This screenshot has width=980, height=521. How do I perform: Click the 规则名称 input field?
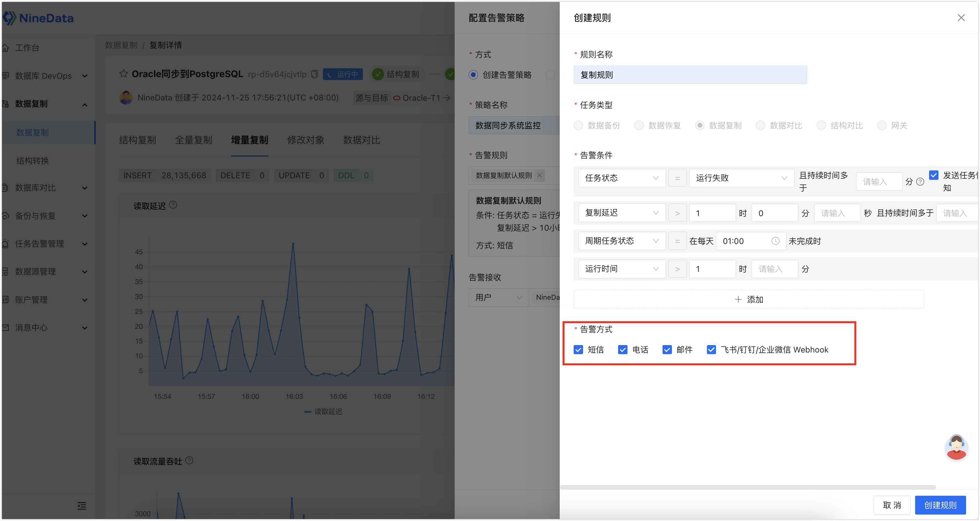(x=690, y=75)
